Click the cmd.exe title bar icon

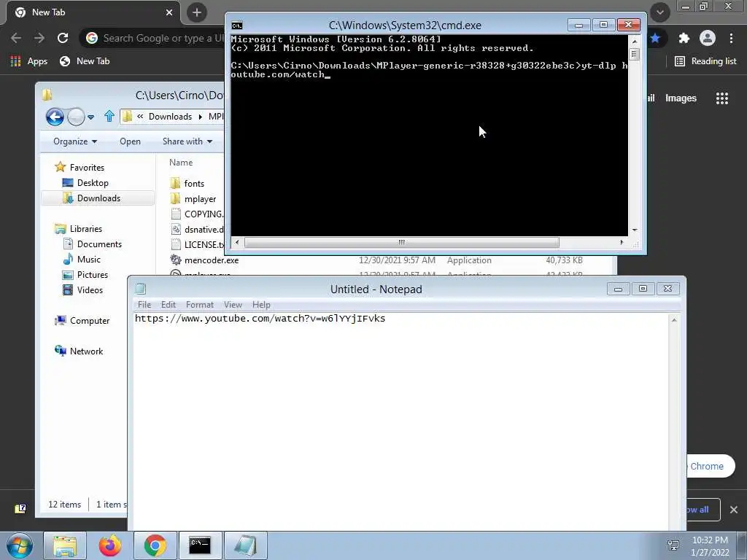(237, 26)
